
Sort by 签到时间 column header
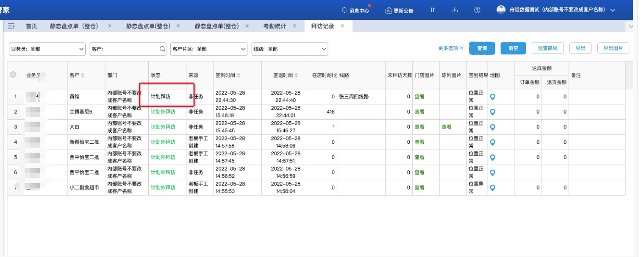click(228, 75)
